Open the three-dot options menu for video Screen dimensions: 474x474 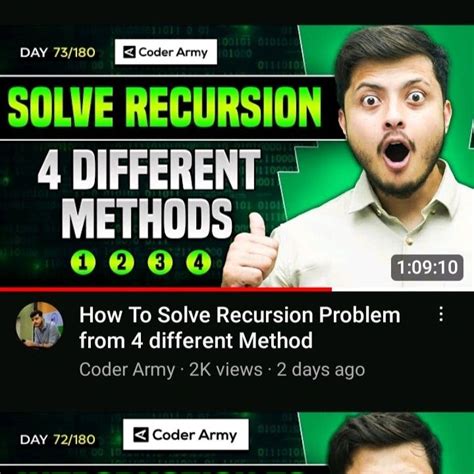point(441,314)
